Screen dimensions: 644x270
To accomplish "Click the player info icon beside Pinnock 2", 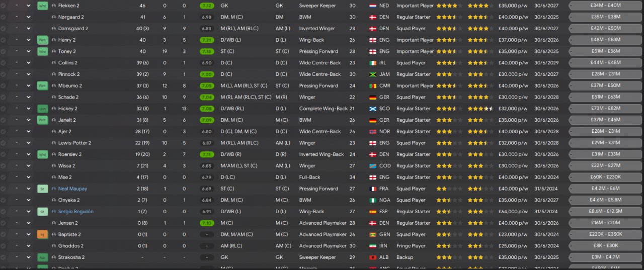I will (x=54, y=74).
